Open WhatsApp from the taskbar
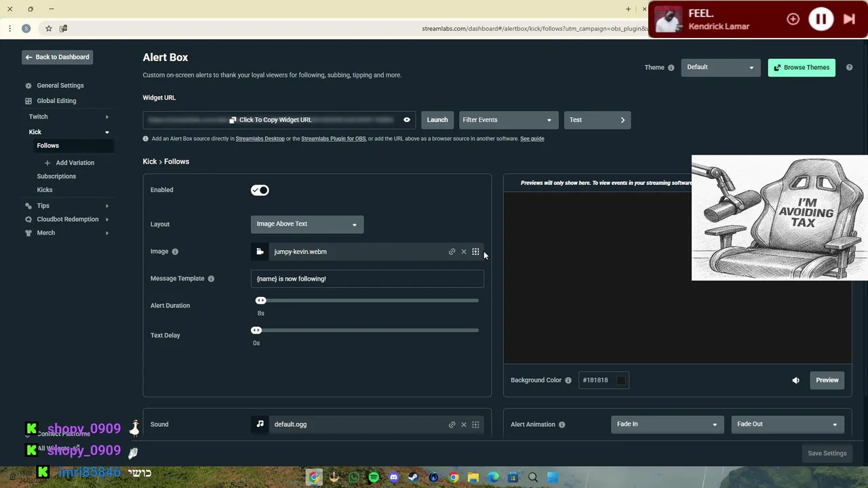This screenshot has height=488, width=868. 354,477
